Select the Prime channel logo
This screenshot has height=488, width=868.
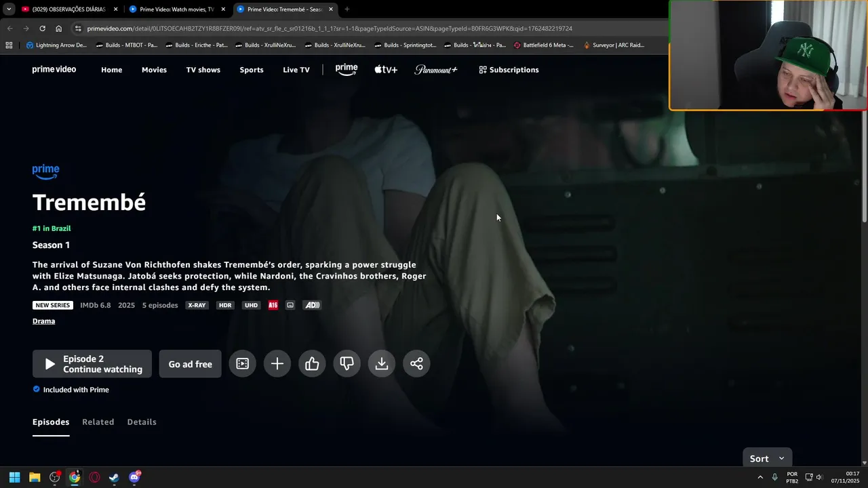click(347, 69)
